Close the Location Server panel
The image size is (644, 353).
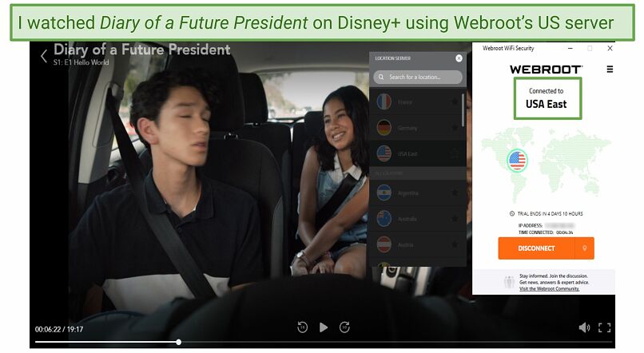point(459,58)
